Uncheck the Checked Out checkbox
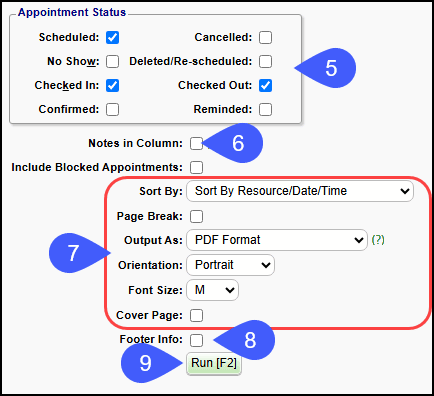This screenshot has height=396, width=434. coord(265,85)
